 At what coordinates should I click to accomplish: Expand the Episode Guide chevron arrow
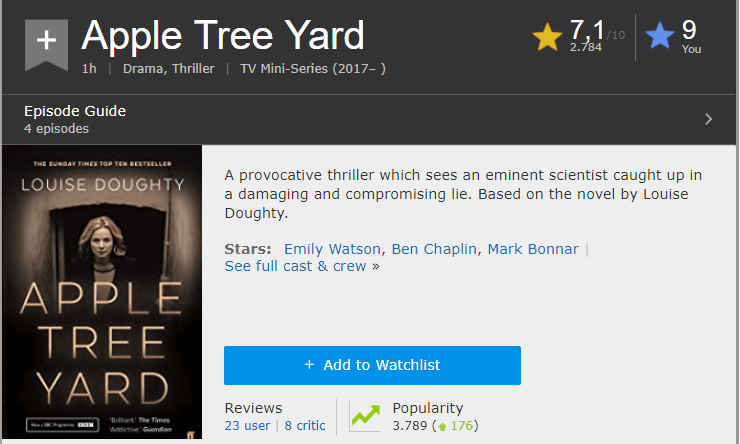tap(708, 119)
